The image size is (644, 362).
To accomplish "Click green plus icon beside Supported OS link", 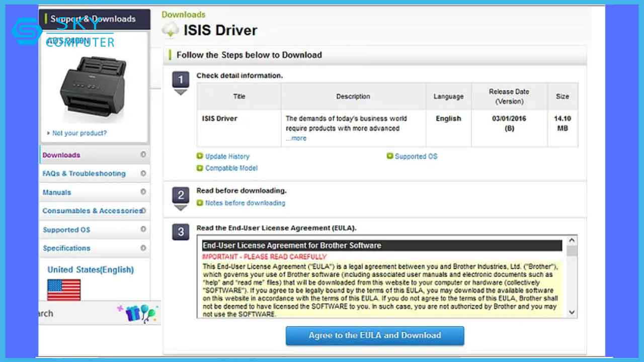I will [x=389, y=156].
